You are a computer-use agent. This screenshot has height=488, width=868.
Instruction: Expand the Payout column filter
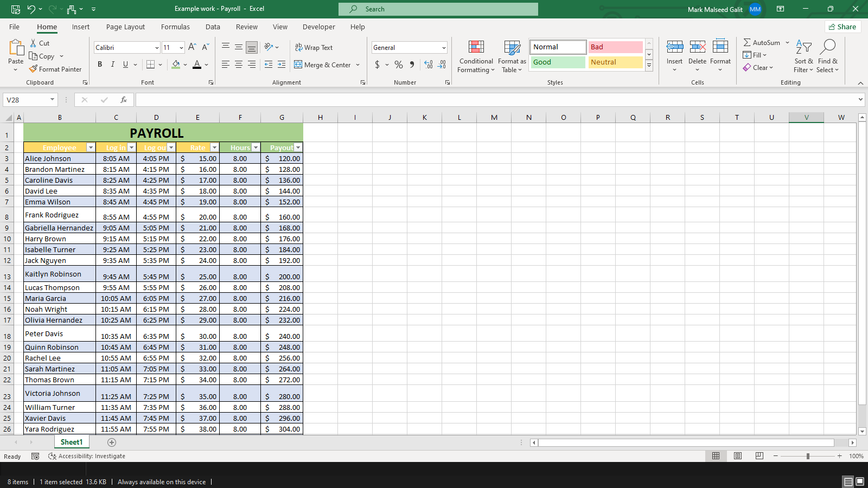point(298,147)
